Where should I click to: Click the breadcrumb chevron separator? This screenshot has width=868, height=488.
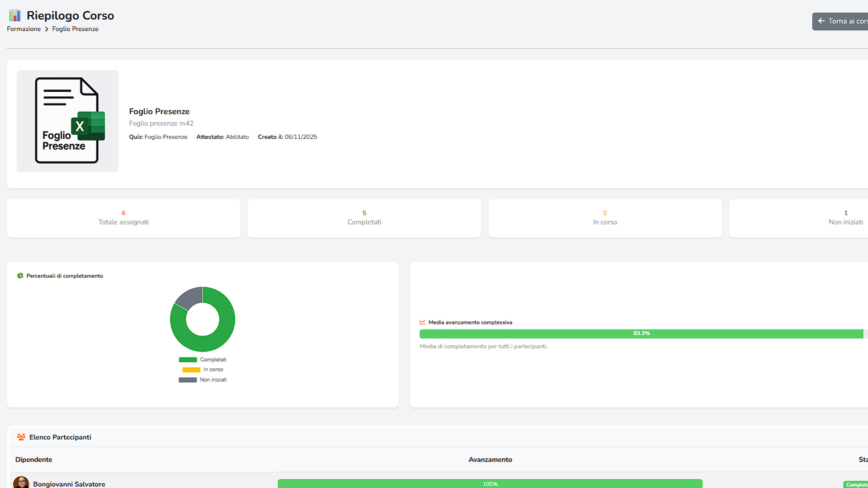click(46, 29)
